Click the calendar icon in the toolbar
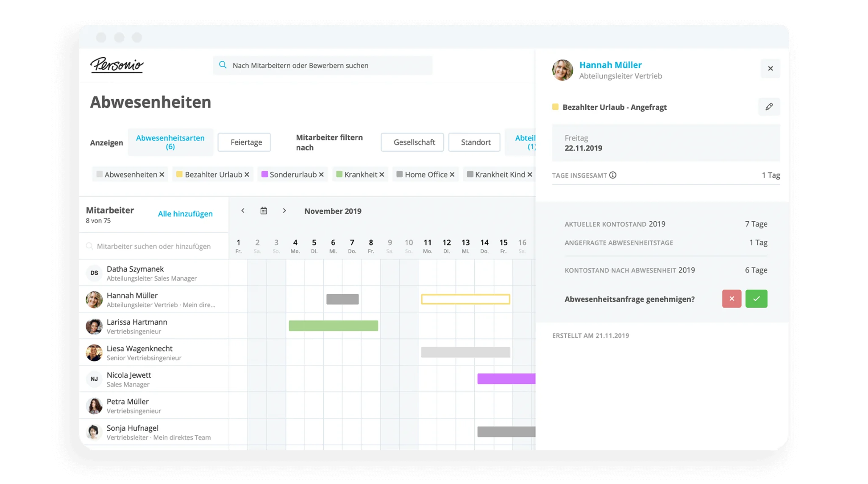Image resolution: width=868 pixels, height=484 pixels. [263, 210]
